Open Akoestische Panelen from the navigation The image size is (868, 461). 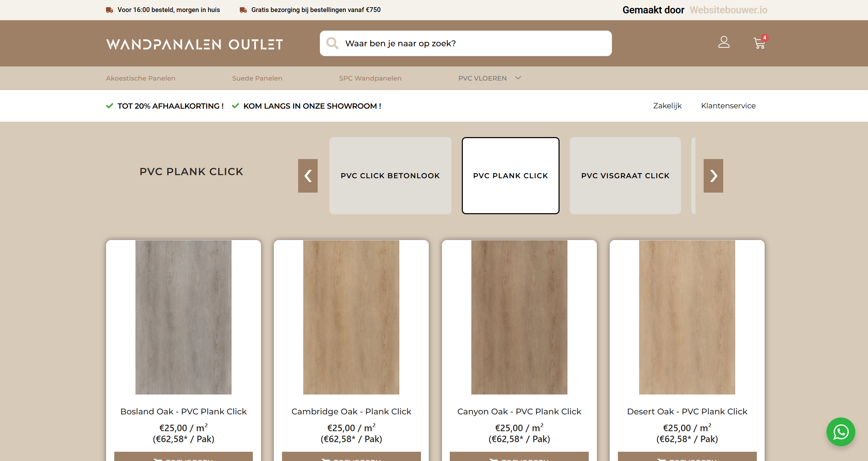coord(140,78)
